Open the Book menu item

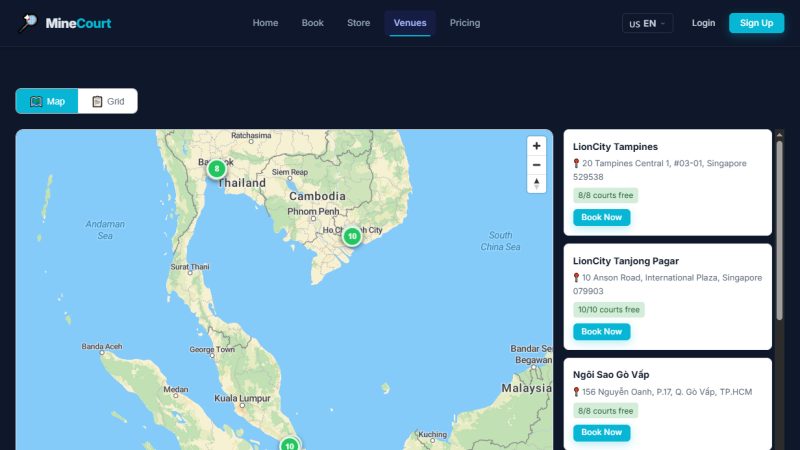312,23
